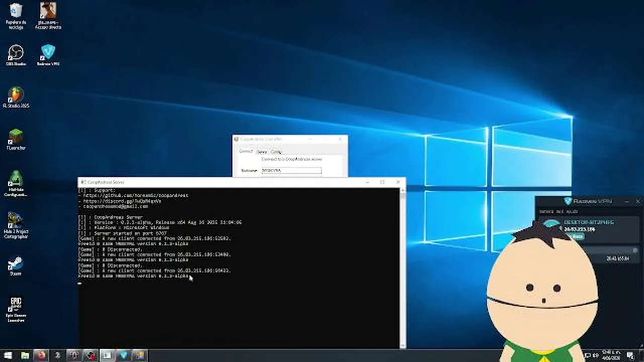This screenshot has height=362, width=644.
Task: Click the GitHub URL line in console
Action: (x=133, y=195)
